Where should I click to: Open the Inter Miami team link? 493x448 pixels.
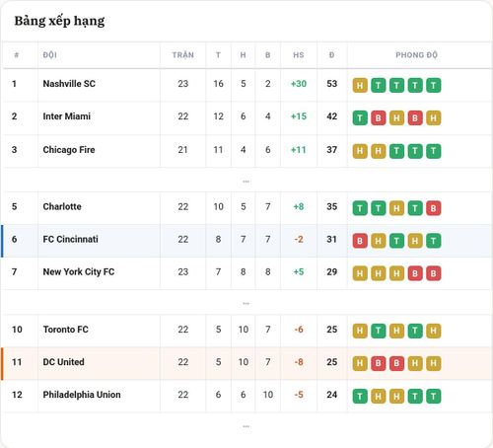pos(67,116)
